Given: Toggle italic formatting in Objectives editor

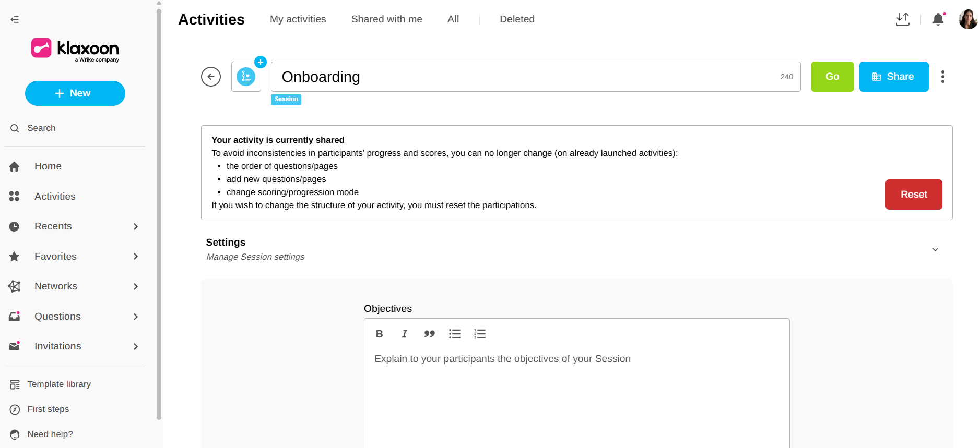Looking at the screenshot, I should pos(404,334).
